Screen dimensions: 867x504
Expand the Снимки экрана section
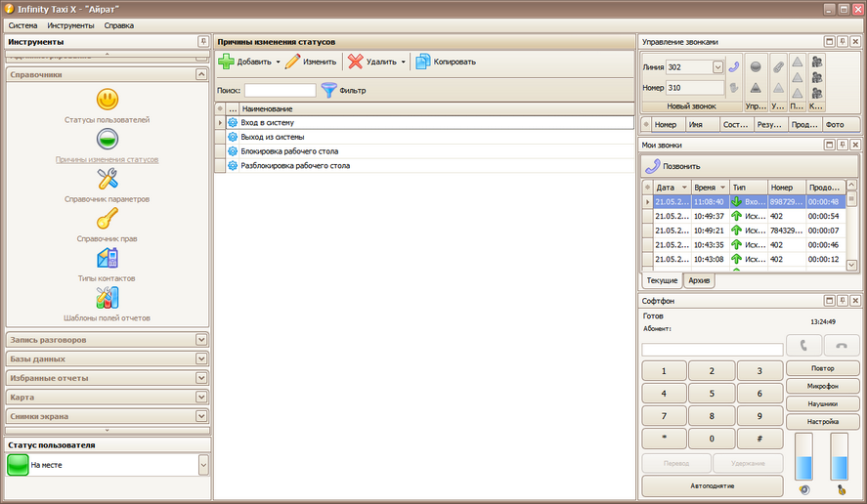pyautogui.click(x=201, y=416)
